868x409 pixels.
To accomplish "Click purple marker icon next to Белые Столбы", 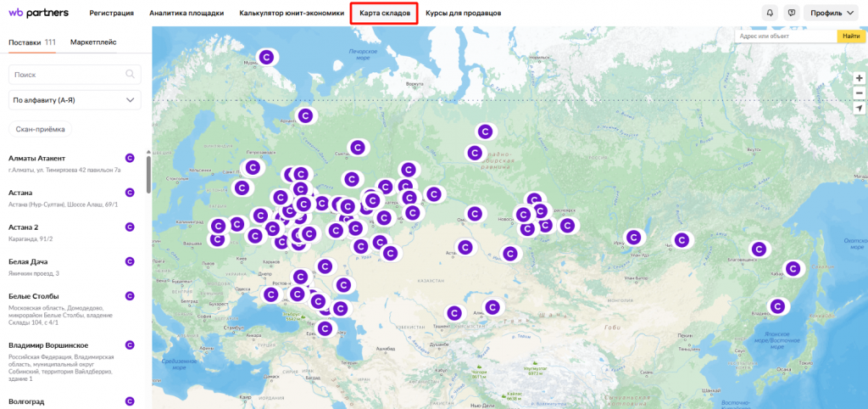I will 130,295.
